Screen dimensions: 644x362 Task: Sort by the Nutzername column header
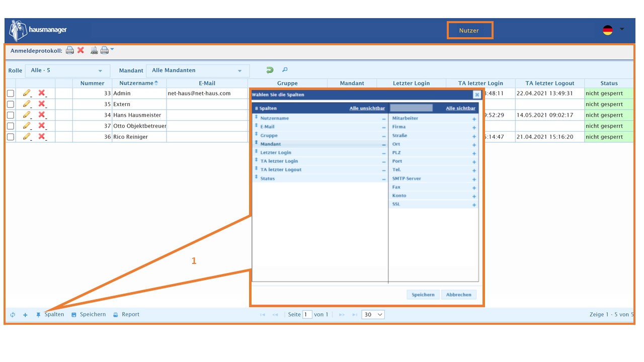pos(139,83)
